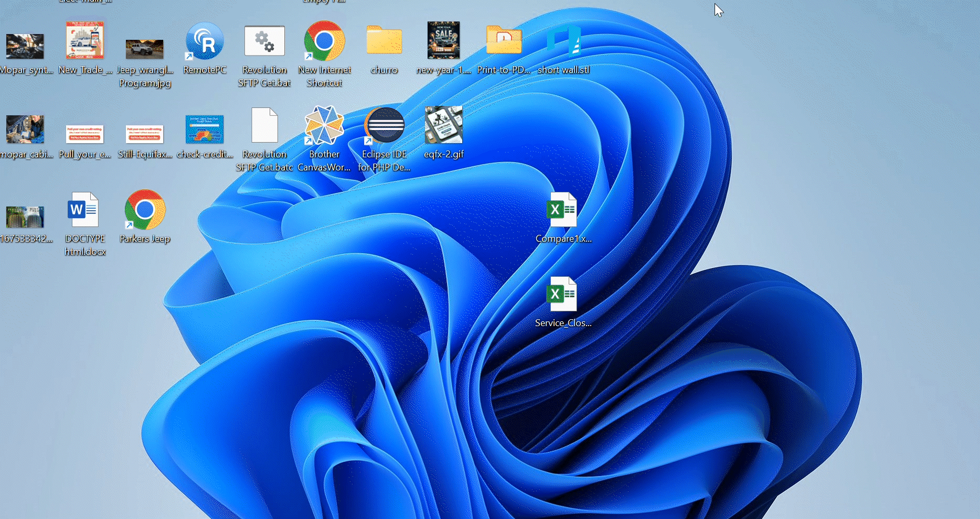Viewport: 980px width, 519px height.
Task: Open DOCTYPE html.docx Word document
Action: pyautogui.click(x=84, y=210)
